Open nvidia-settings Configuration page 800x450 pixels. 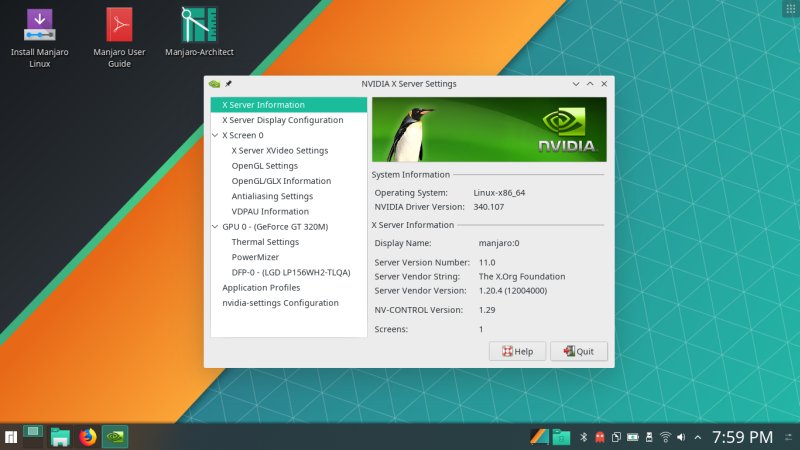click(x=280, y=303)
